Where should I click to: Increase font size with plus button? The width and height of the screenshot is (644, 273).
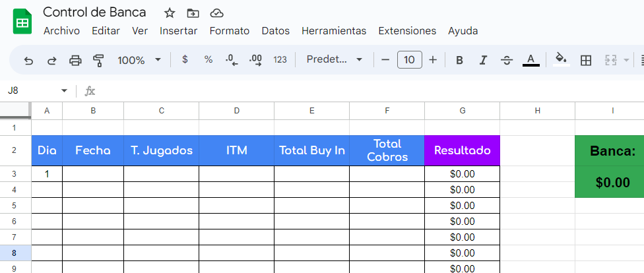coord(432,60)
